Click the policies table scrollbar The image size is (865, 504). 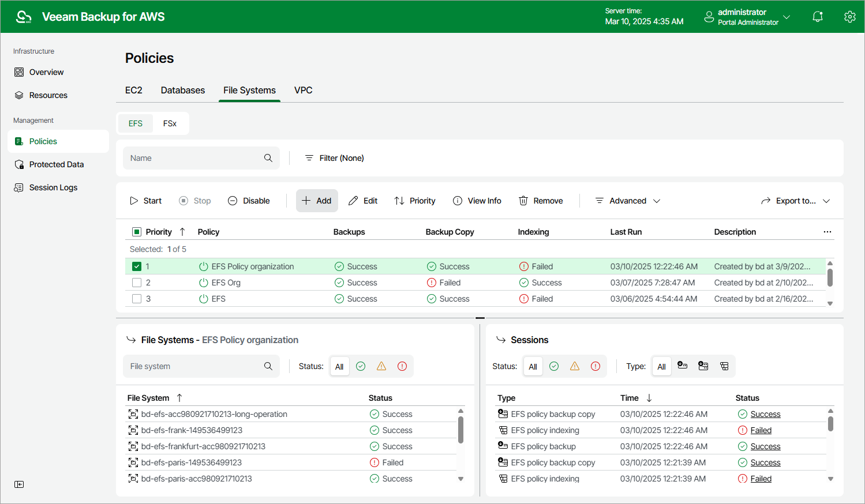click(830, 277)
